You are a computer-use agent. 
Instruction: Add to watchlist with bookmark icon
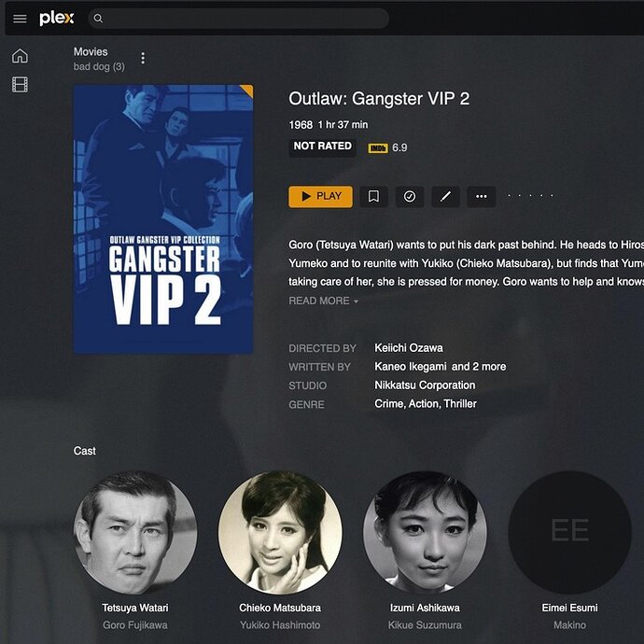click(373, 196)
